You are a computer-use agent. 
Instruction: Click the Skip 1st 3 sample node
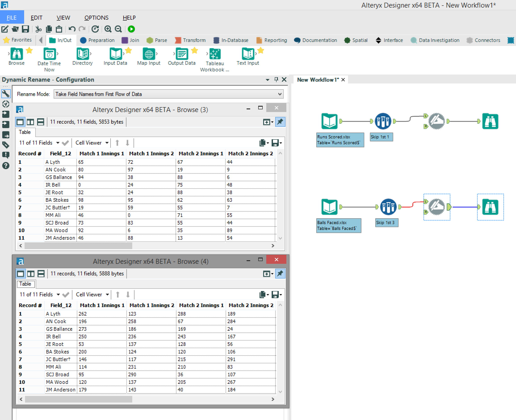[x=388, y=207]
